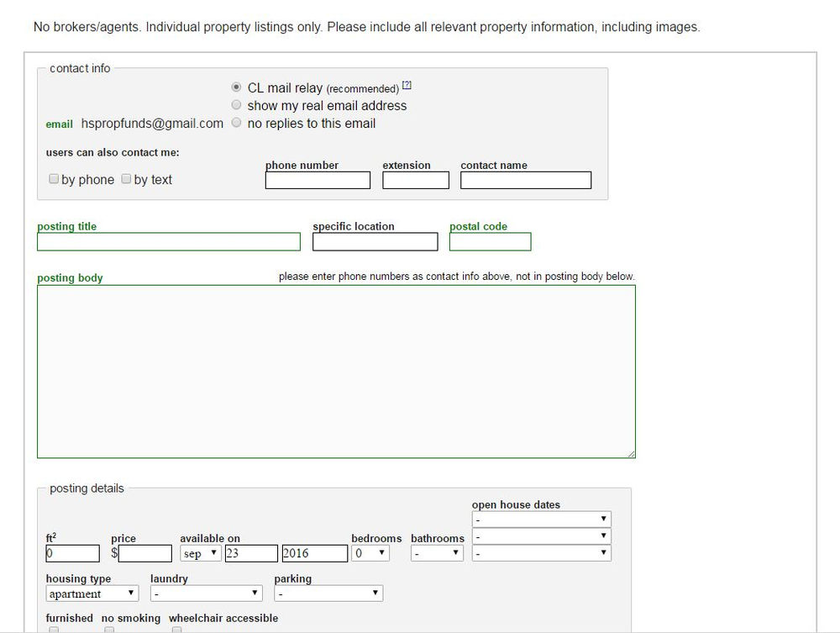Choose no replies to this email
The height and width of the screenshot is (633, 840).
236,122
